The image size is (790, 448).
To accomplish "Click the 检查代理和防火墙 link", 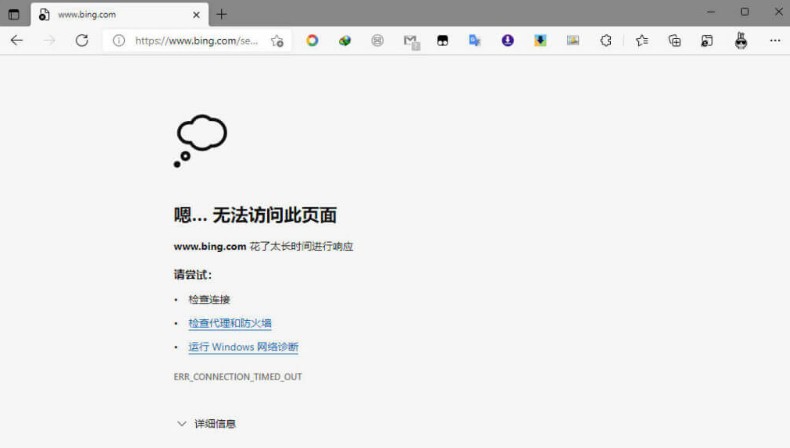I will click(230, 323).
